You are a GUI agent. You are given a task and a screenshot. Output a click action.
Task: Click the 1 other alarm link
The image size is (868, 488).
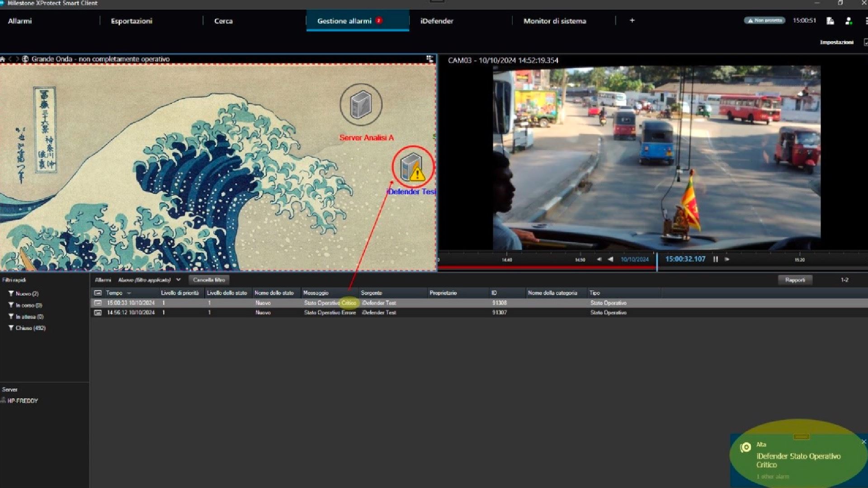pos(773,477)
